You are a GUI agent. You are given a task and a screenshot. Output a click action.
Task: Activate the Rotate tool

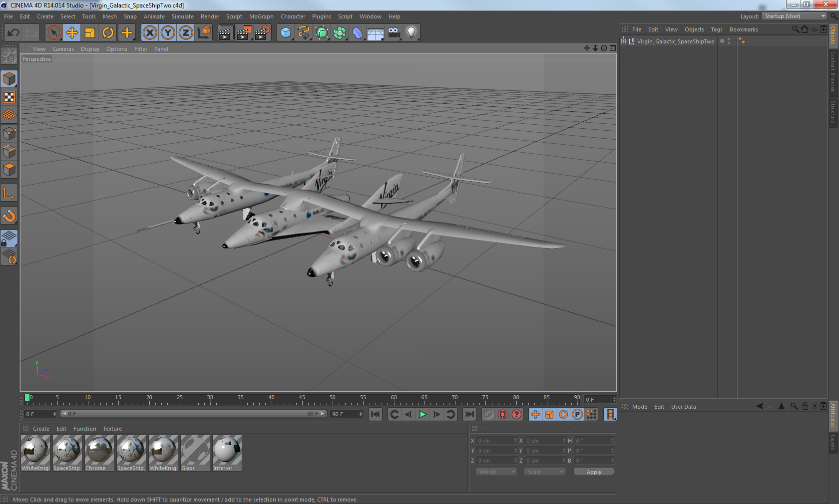[108, 33]
